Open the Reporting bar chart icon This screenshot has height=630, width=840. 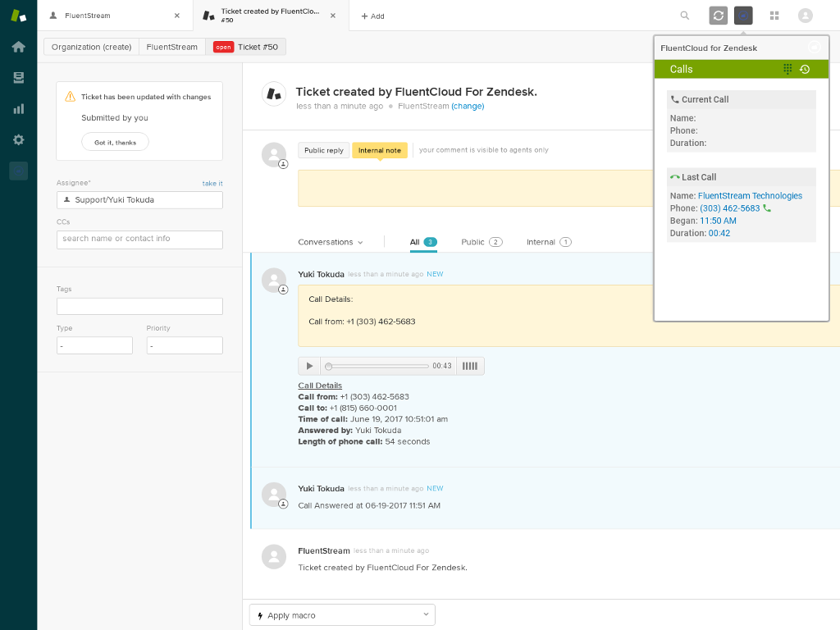click(x=18, y=108)
